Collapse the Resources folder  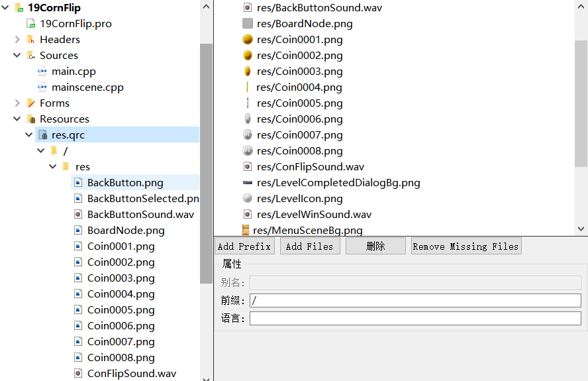(x=17, y=119)
